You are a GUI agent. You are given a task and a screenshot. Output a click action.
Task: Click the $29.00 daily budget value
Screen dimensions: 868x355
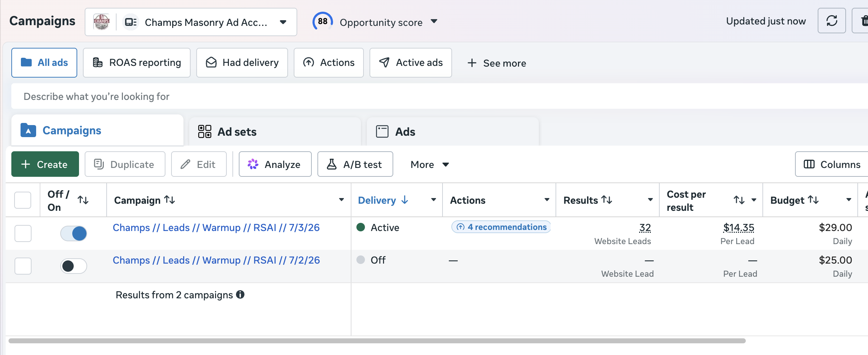coord(835,227)
